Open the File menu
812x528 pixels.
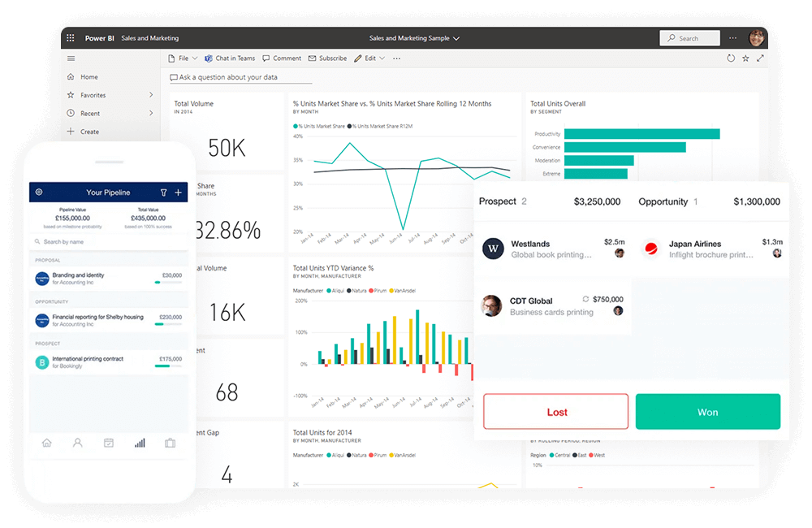[x=183, y=58]
